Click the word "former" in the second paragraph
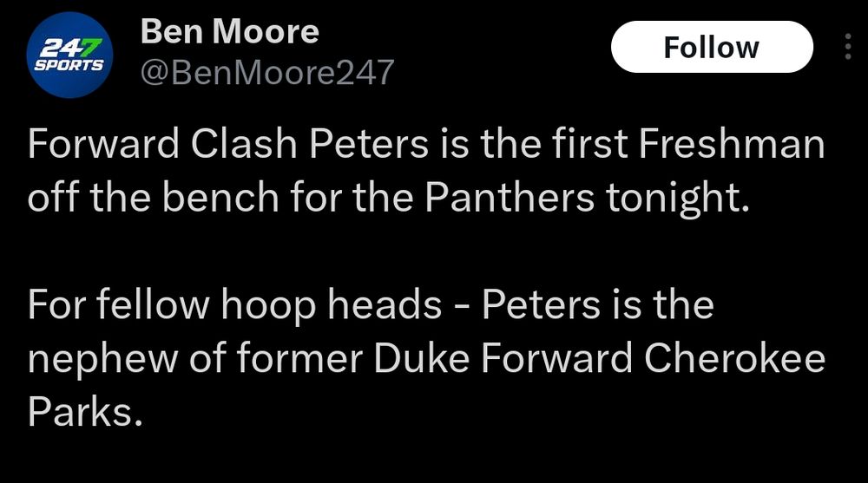The height and width of the screenshot is (483, 868). pyautogui.click(x=300, y=358)
